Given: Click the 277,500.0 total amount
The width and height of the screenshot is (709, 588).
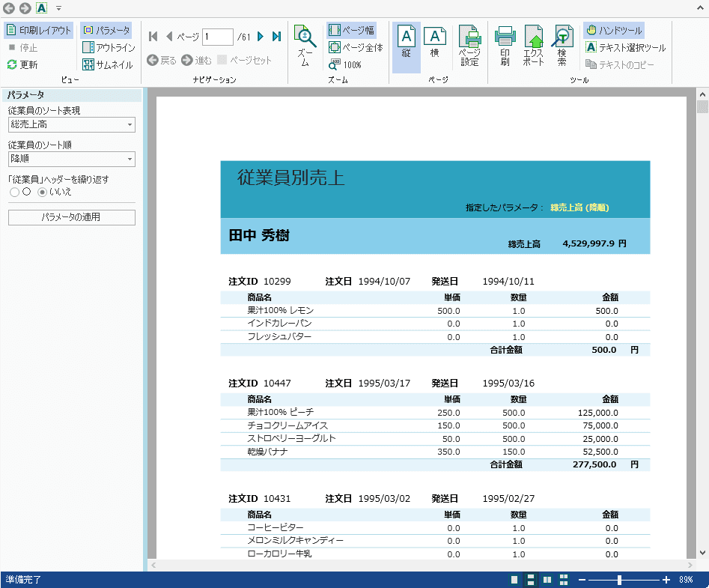Looking at the screenshot, I should (x=594, y=464).
